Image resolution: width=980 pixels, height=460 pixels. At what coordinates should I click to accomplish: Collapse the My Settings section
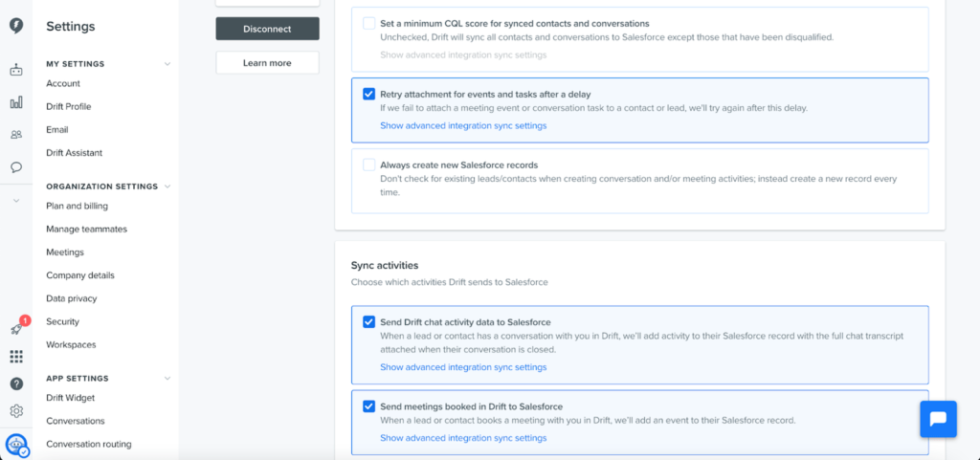(x=167, y=64)
